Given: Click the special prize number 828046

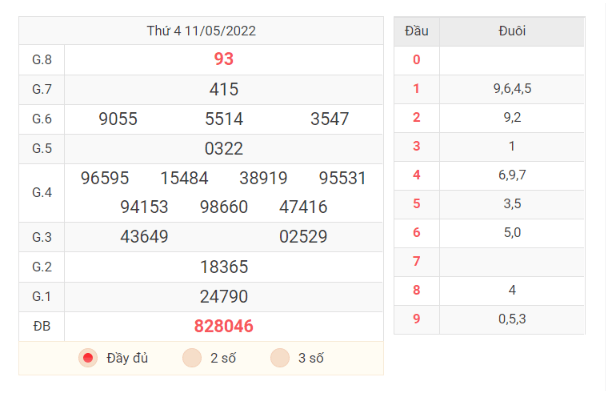Looking at the screenshot, I should tap(224, 326).
